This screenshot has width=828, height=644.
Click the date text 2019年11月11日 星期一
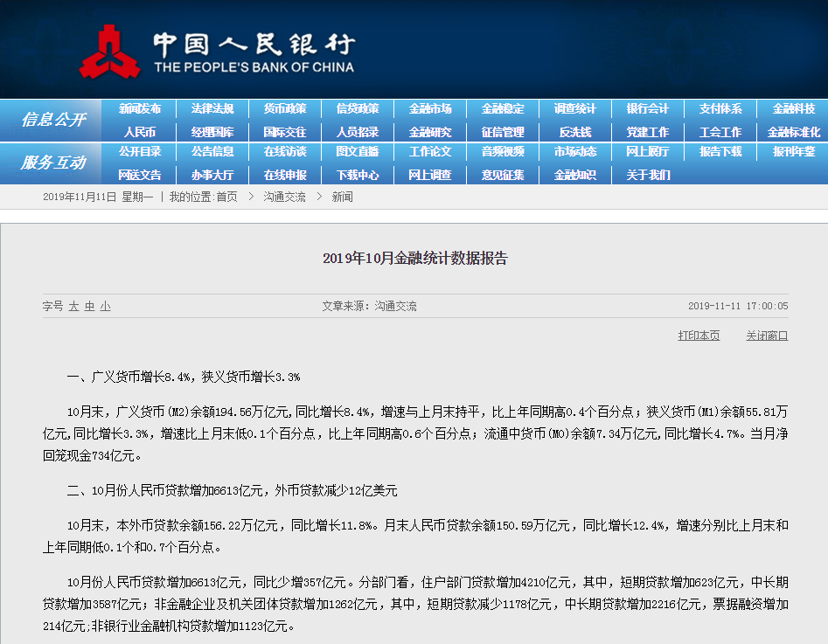pyautogui.click(x=98, y=197)
